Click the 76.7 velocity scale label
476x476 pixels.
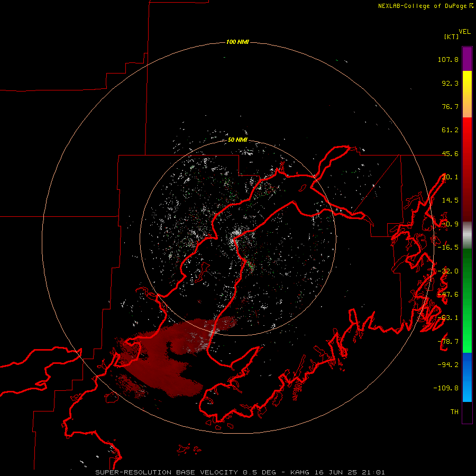click(450, 106)
